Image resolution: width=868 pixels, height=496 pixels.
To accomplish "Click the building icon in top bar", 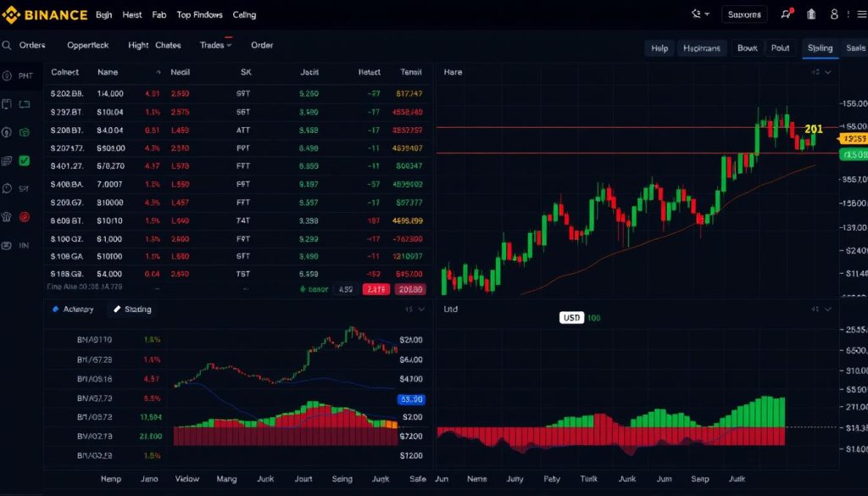I will pyautogui.click(x=811, y=14).
